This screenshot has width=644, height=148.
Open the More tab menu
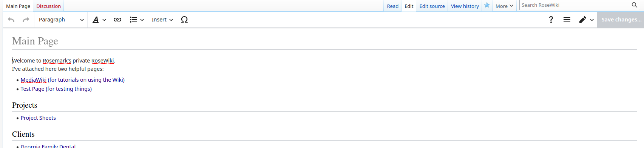pyautogui.click(x=504, y=6)
